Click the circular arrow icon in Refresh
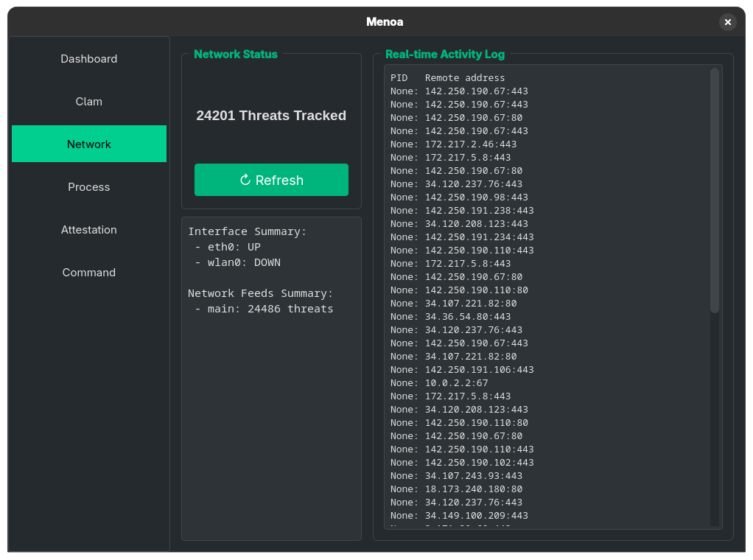 pyautogui.click(x=245, y=180)
